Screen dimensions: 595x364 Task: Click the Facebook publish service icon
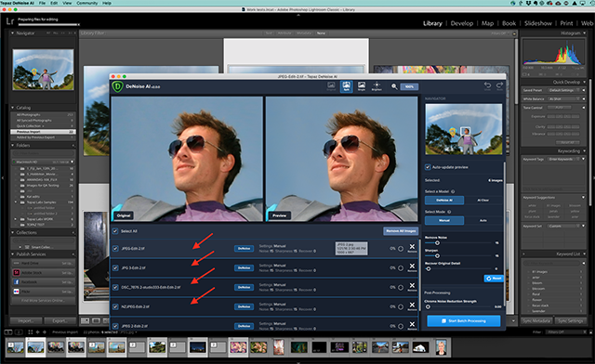point(17,282)
